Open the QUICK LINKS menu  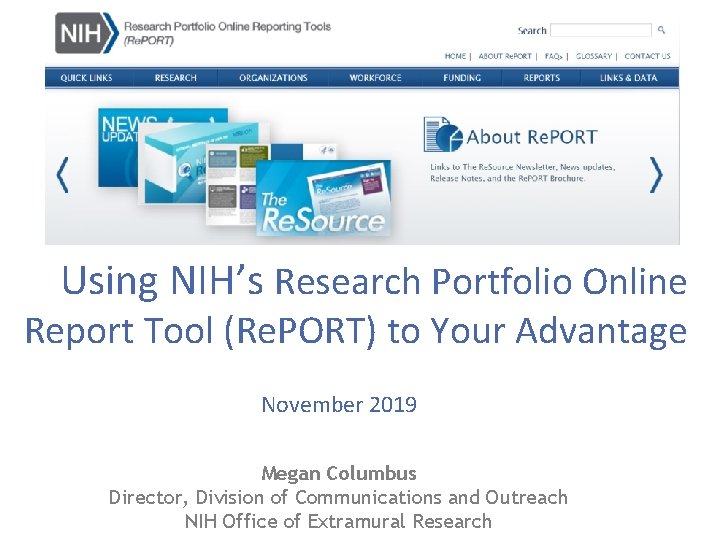click(86, 78)
